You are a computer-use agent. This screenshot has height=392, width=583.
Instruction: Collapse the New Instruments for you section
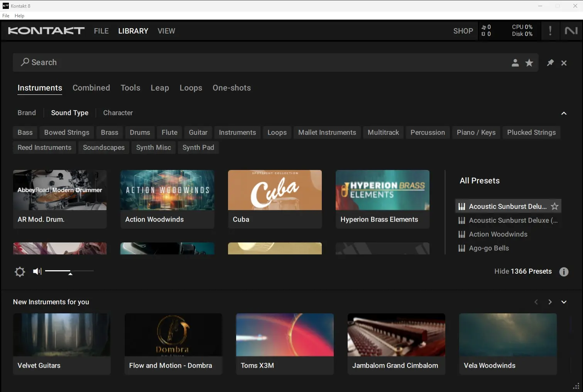(x=564, y=302)
